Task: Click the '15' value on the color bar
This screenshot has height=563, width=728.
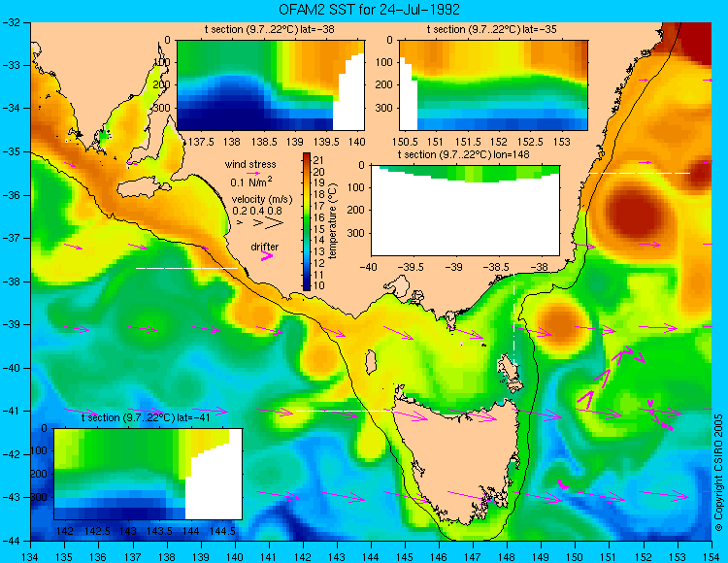Action: (x=318, y=229)
